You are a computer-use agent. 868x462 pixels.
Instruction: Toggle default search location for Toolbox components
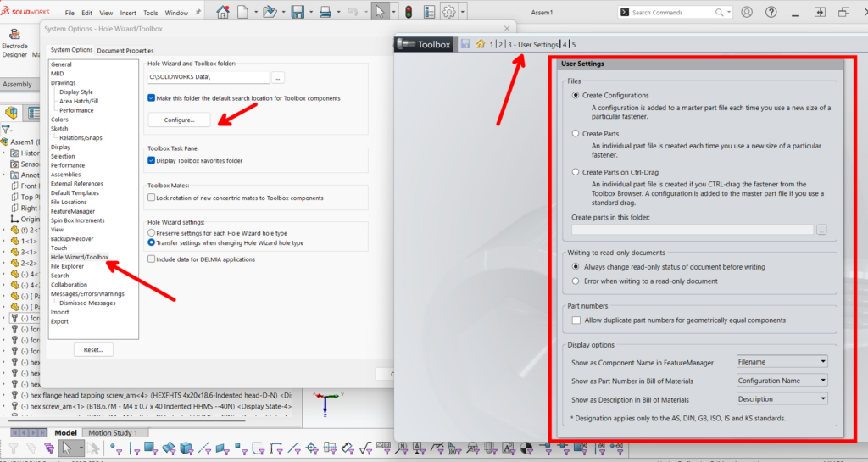151,98
